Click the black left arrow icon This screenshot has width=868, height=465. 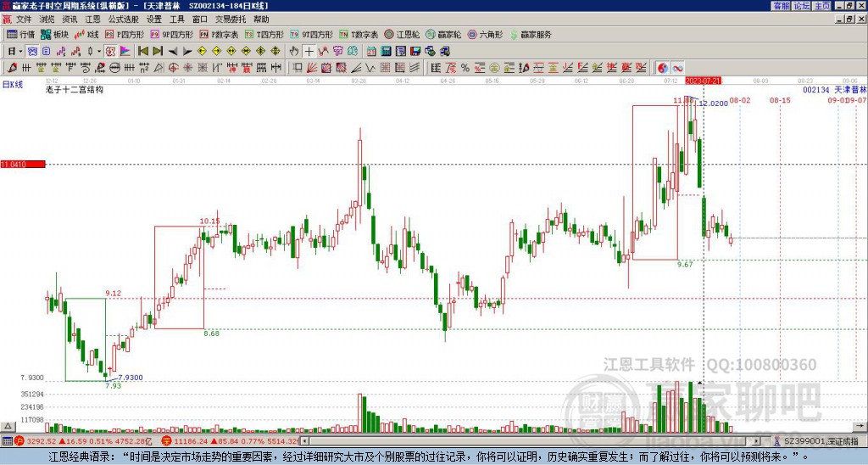[173, 51]
